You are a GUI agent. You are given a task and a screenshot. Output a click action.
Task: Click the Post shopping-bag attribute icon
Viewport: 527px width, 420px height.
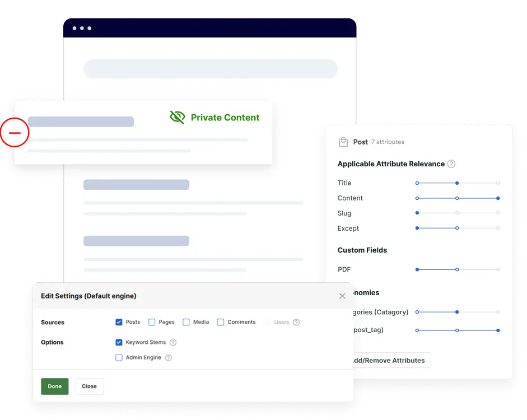tap(343, 142)
